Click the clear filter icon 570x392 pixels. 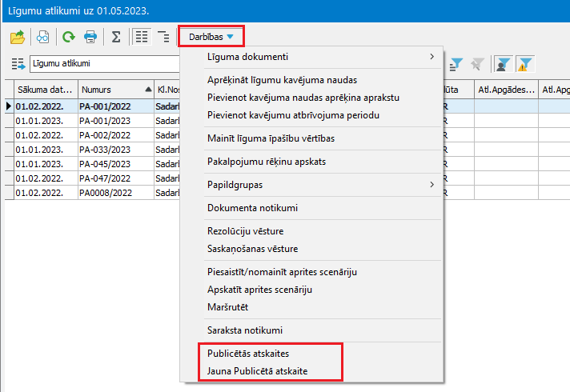pyautogui.click(x=477, y=65)
